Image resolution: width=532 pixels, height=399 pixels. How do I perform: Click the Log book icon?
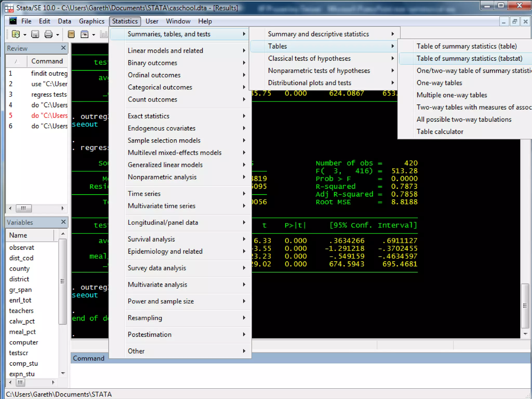point(71,34)
